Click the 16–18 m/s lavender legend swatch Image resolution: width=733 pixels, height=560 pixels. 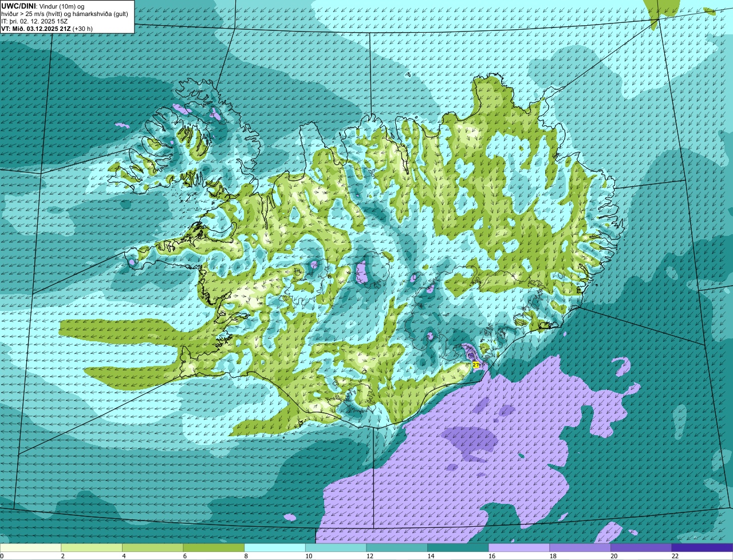click(x=519, y=547)
